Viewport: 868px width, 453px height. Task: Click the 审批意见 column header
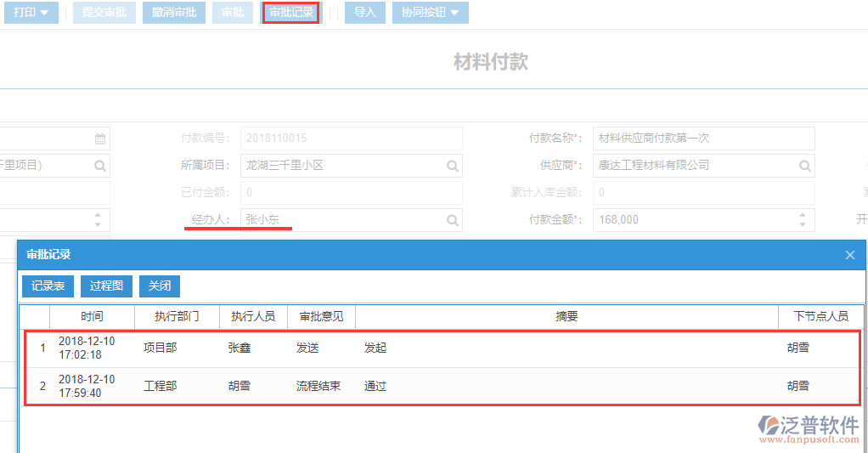click(322, 317)
